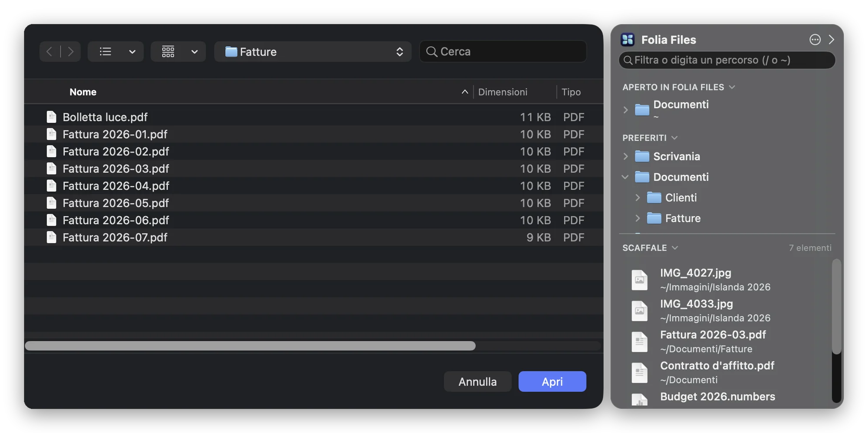Open the grid grouping icon

(x=168, y=52)
